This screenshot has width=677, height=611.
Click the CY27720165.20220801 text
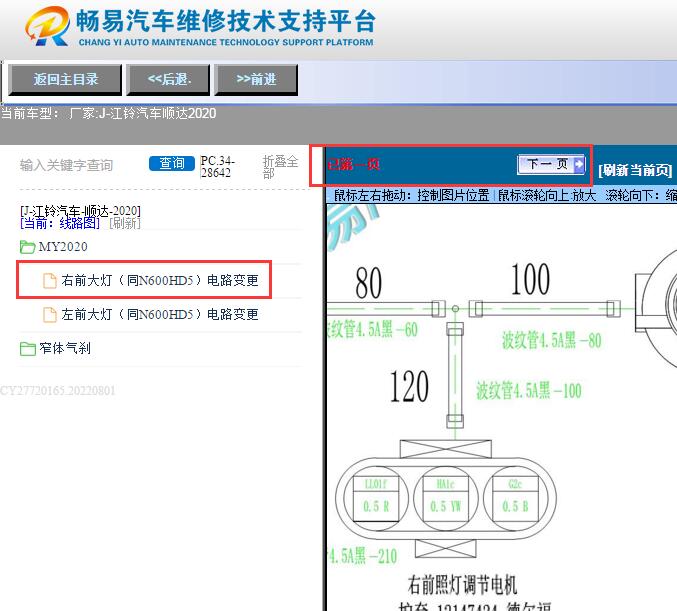pyautogui.click(x=57, y=391)
